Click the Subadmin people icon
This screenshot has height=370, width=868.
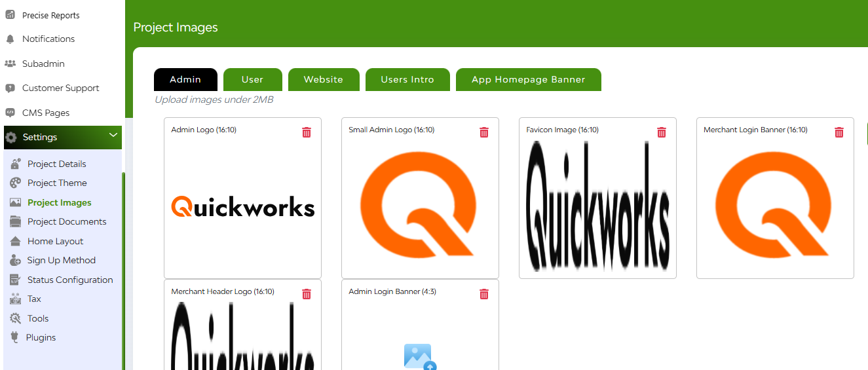10,64
